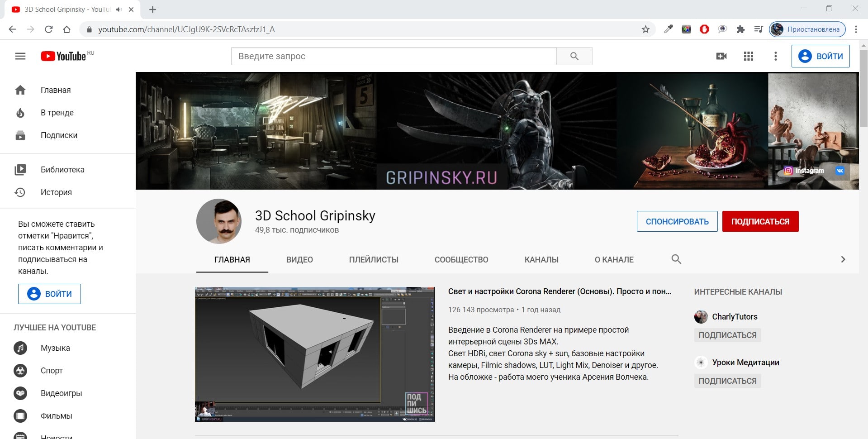Open the CharlyTutors channel link
This screenshot has width=868, height=439.
point(735,317)
